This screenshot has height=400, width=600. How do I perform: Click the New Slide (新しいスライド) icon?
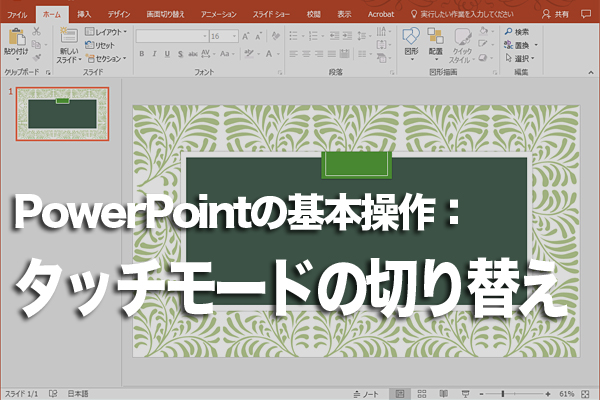[x=69, y=36]
